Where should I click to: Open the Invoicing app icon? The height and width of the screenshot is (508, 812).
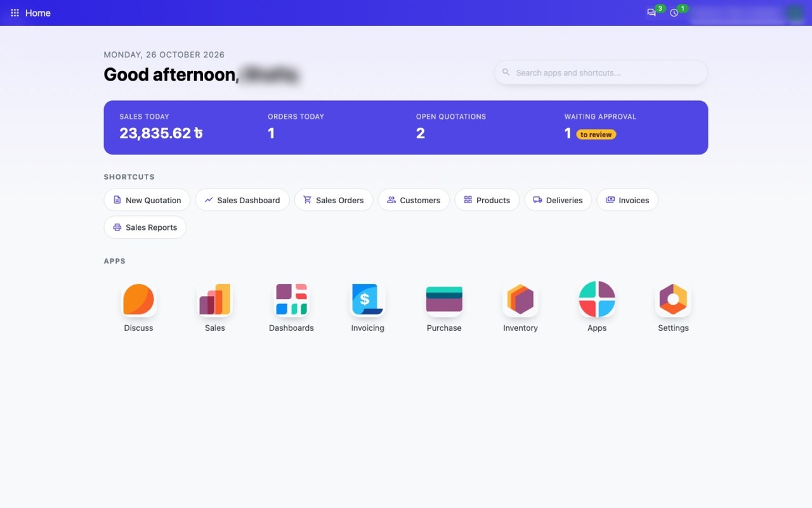[368, 299]
